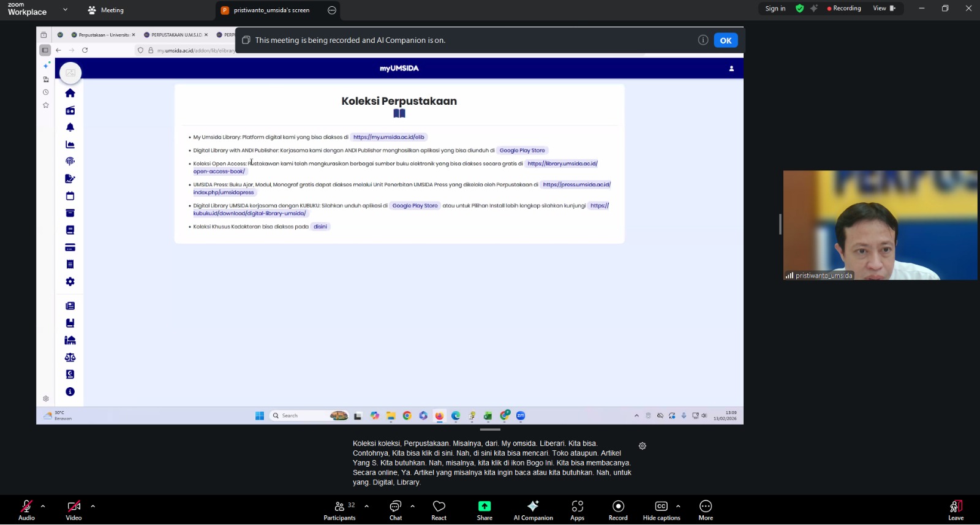Unmute microphone with the Audio button

(x=26, y=510)
